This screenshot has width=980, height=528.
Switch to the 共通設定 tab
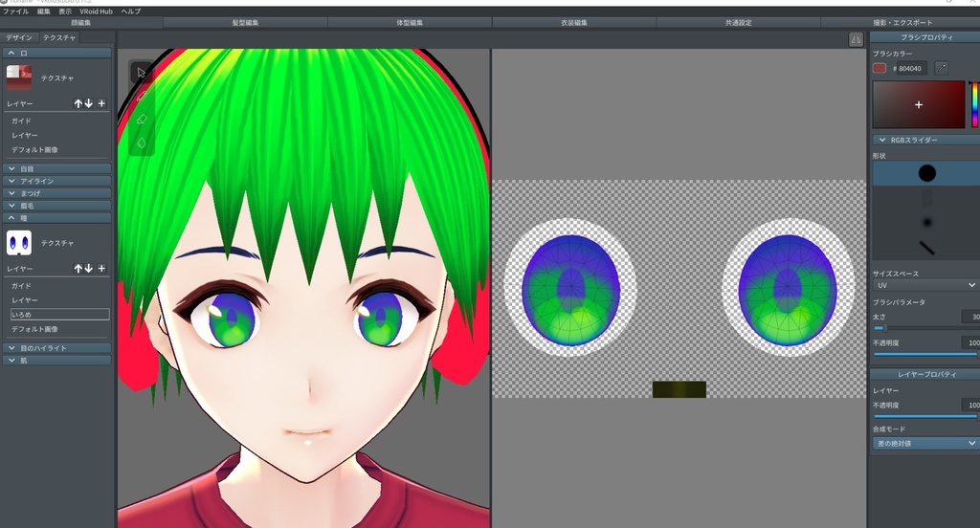pos(738,23)
